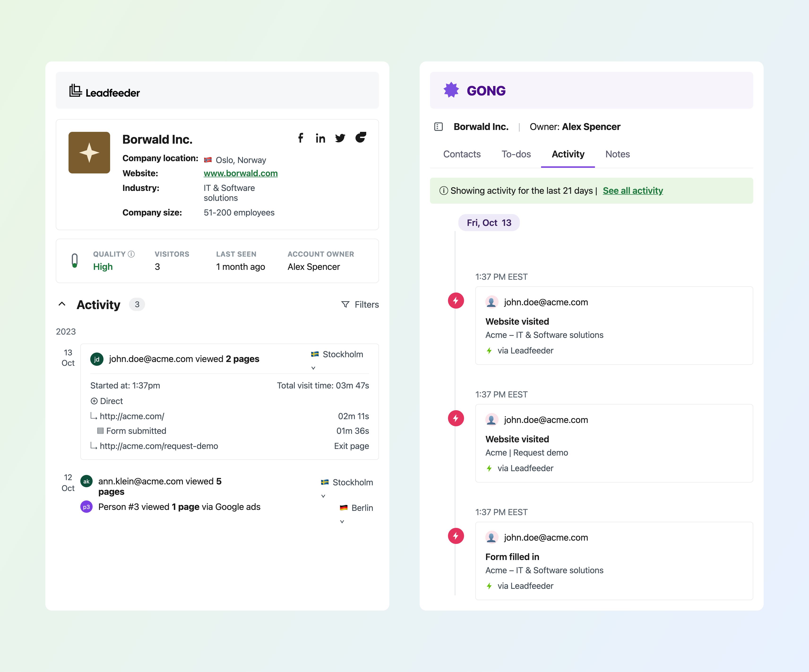Screen dimensions: 809x672
Task: Click the ann.klein@acme.com viewed 5 pages row
Action: point(160,486)
